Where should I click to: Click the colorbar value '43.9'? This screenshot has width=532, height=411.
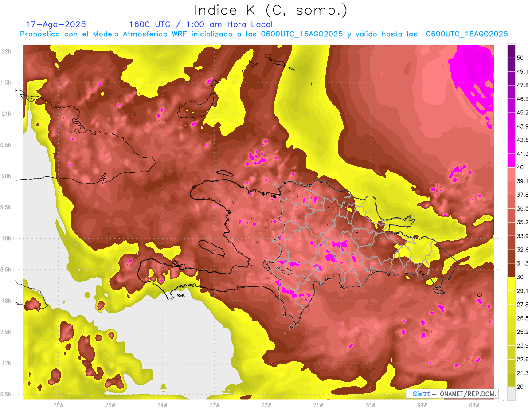(523, 126)
